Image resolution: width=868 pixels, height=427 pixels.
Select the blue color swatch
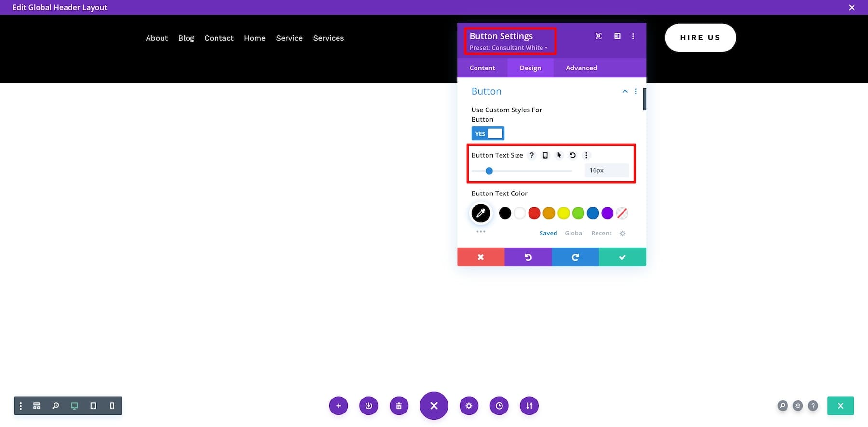(593, 213)
